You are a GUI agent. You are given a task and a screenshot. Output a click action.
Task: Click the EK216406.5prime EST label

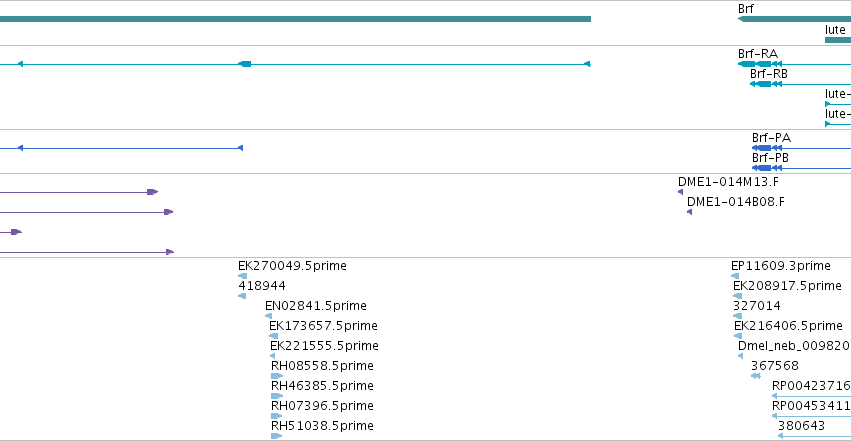pyautogui.click(x=788, y=326)
